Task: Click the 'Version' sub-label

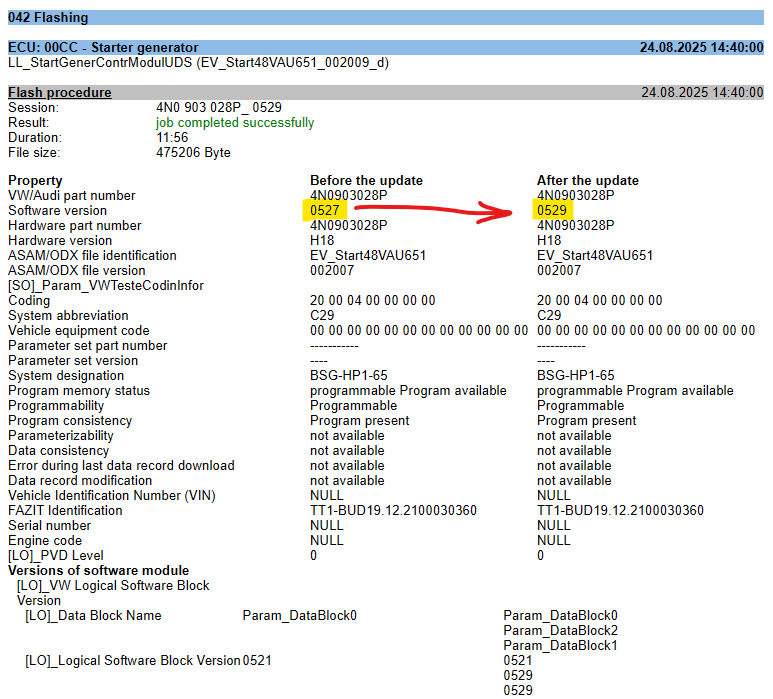Action: pyautogui.click(x=39, y=600)
